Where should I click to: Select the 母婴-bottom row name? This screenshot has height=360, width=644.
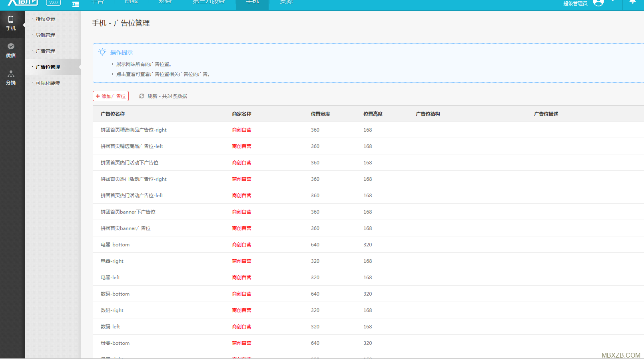[115, 343]
